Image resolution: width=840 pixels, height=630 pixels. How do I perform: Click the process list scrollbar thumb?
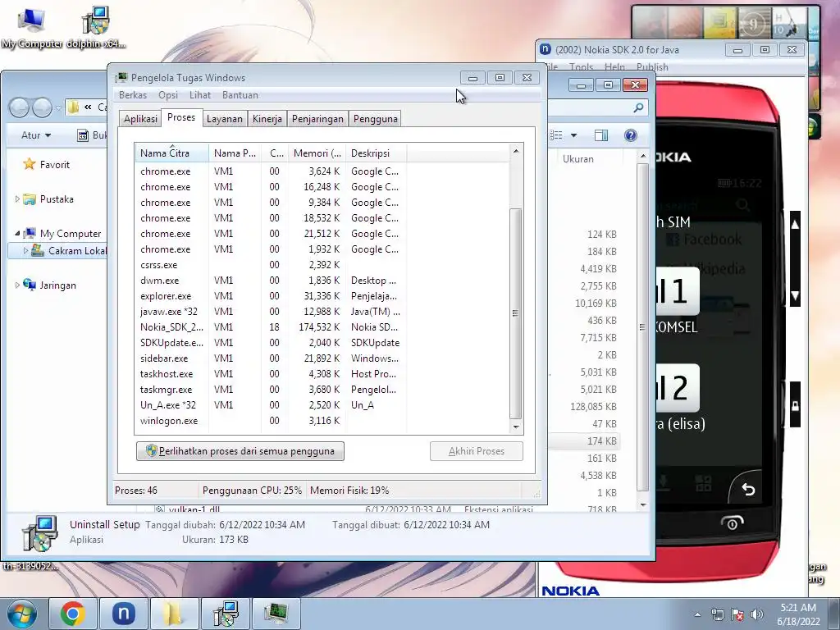click(515, 313)
